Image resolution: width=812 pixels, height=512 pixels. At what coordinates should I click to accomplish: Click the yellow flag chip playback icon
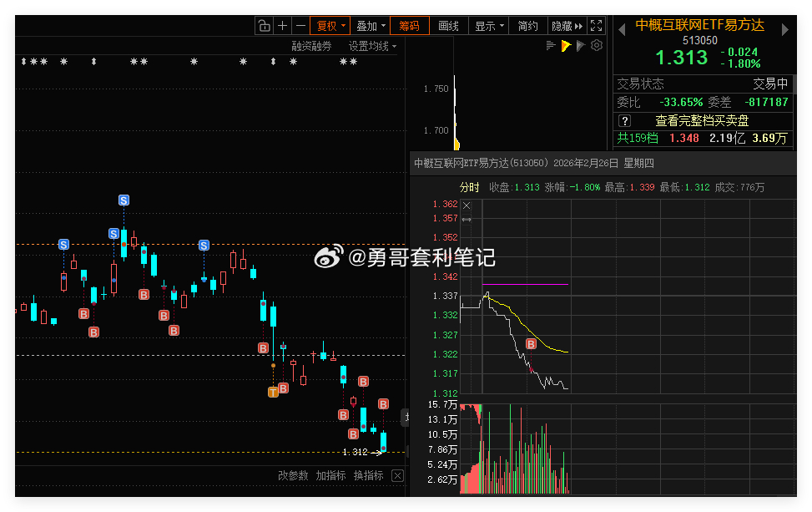click(566, 46)
